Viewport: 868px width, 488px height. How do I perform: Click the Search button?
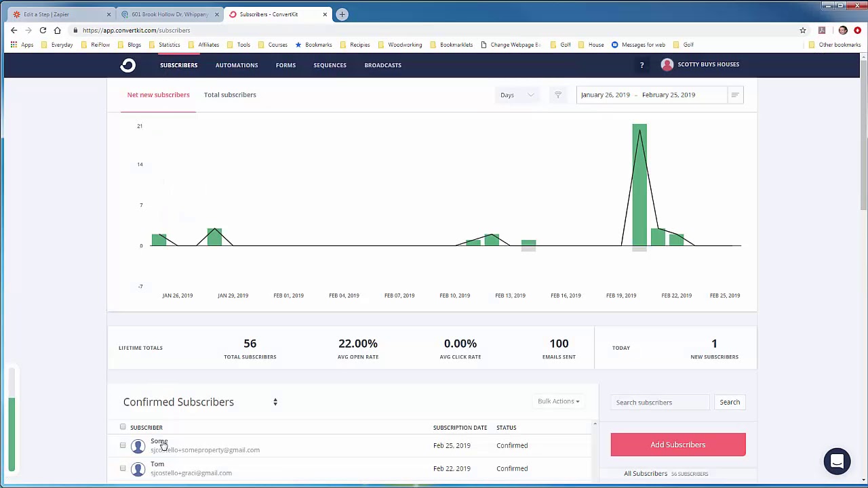(730, 402)
